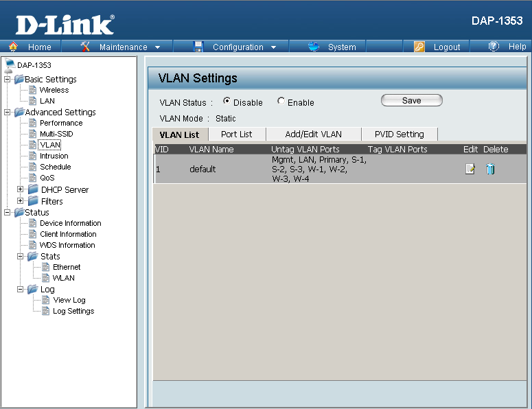This screenshot has width=532, height=409.
Task: Click the Performance page icon
Action: click(32, 123)
